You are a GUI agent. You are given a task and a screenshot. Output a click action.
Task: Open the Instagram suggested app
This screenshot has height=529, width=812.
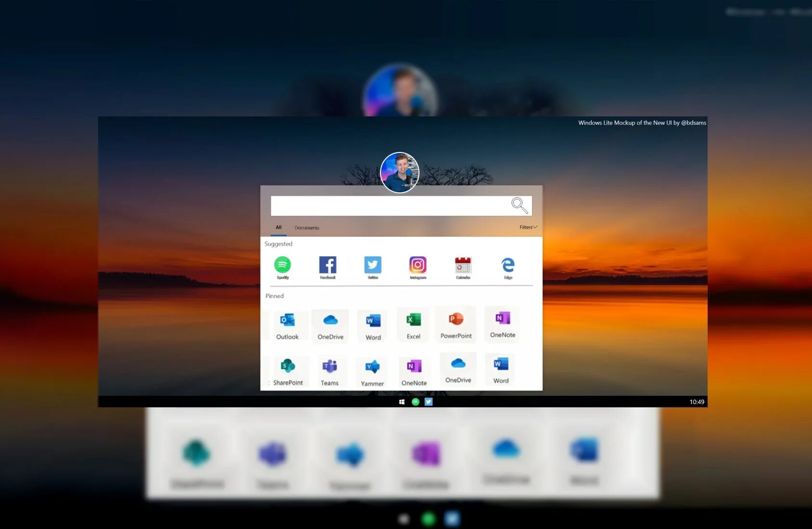(418, 267)
